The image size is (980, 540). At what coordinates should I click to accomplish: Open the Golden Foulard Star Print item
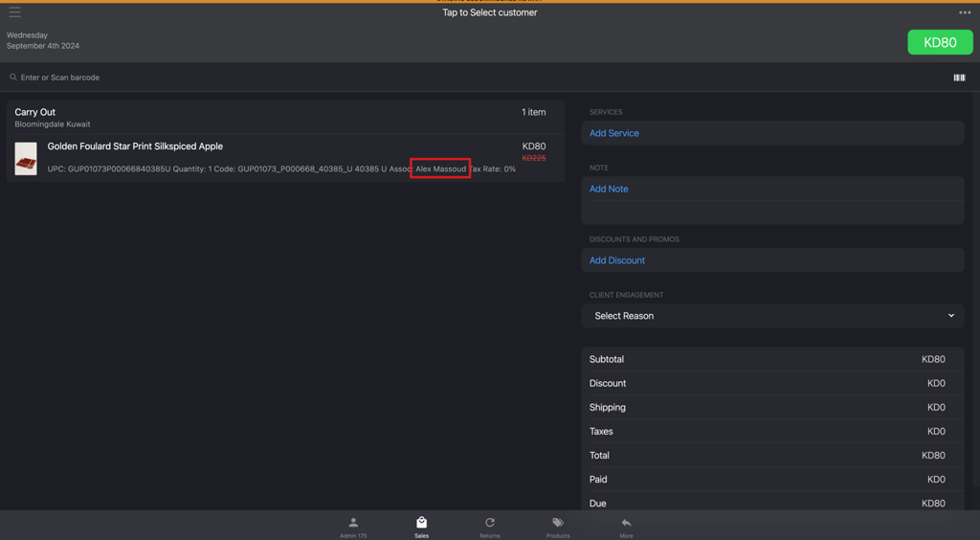tap(135, 146)
